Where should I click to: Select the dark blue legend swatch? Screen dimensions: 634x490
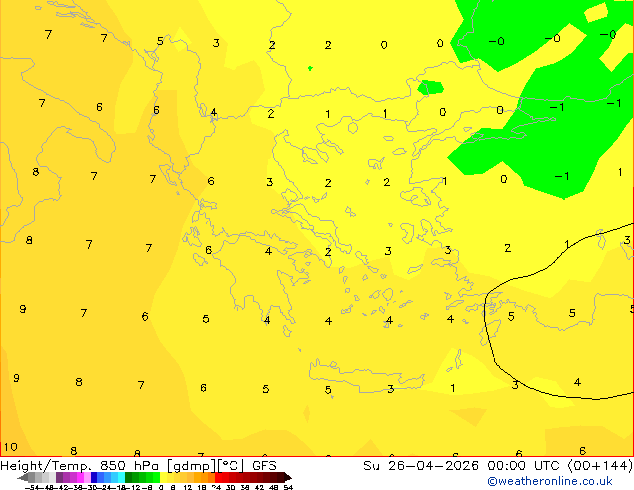click(94, 477)
